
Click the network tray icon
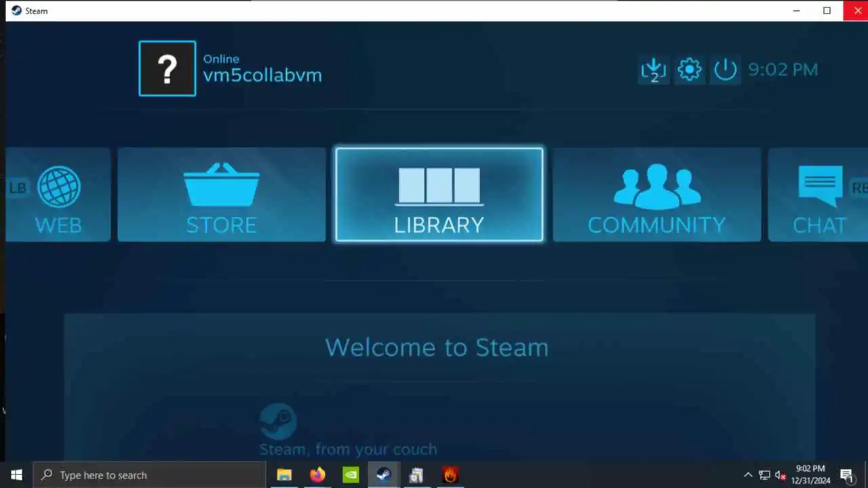pyautogui.click(x=764, y=475)
